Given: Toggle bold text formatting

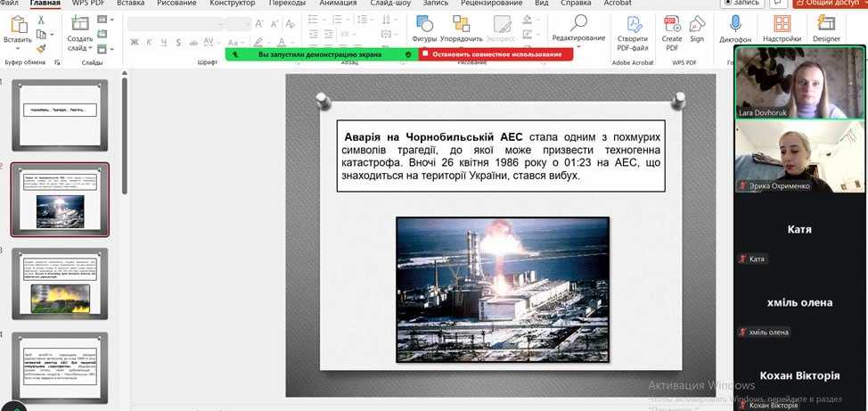Looking at the screenshot, I should (x=135, y=42).
